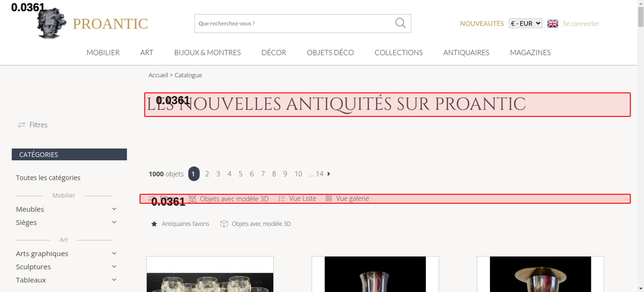Viewport: 644px width, 292px height.
Task: Click the sidebar Filtres sliders icon
Action: pyautogui.click(x=22, y=125)
